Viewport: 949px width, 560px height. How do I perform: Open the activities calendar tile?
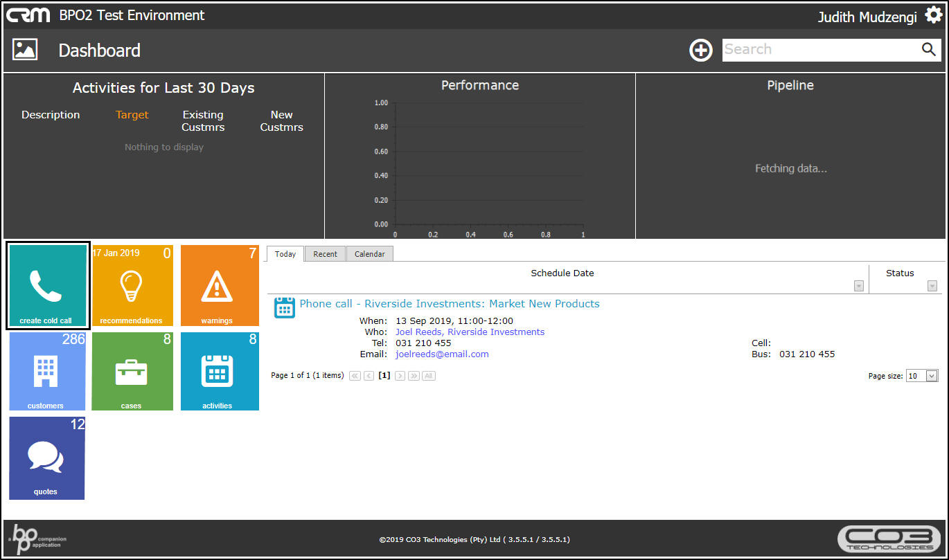point(219,371)
